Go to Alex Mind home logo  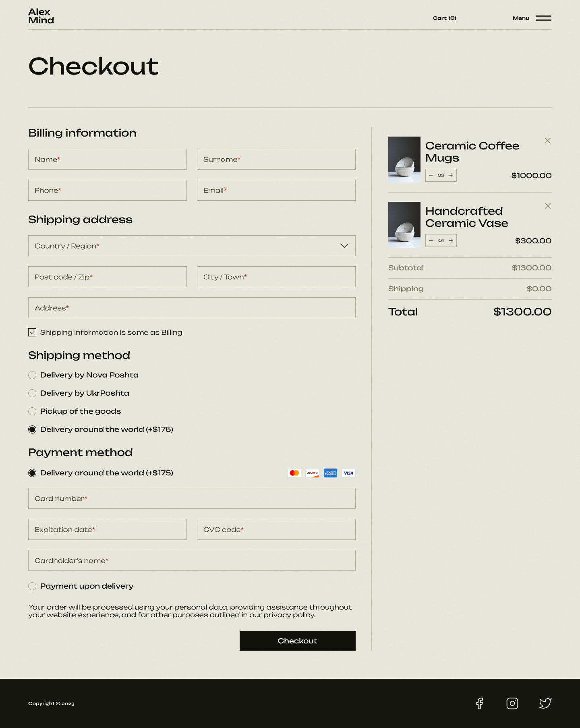click(41, 16)
